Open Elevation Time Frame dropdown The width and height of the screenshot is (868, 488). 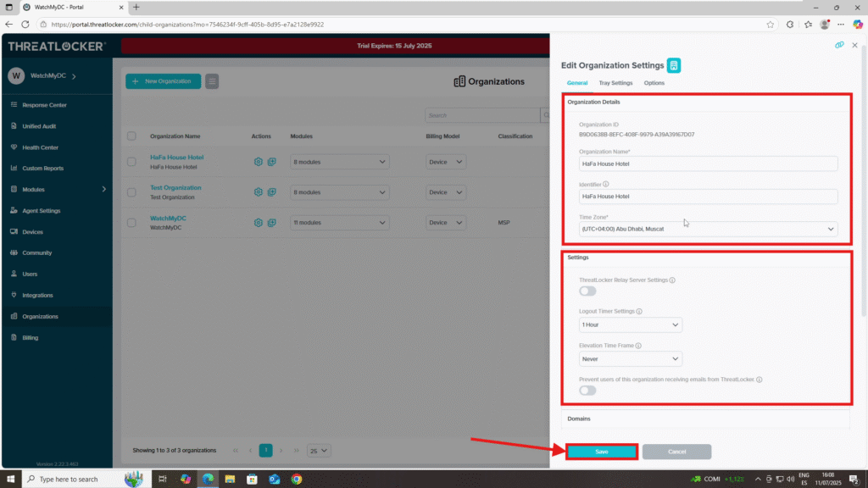[x=630, y=359]
